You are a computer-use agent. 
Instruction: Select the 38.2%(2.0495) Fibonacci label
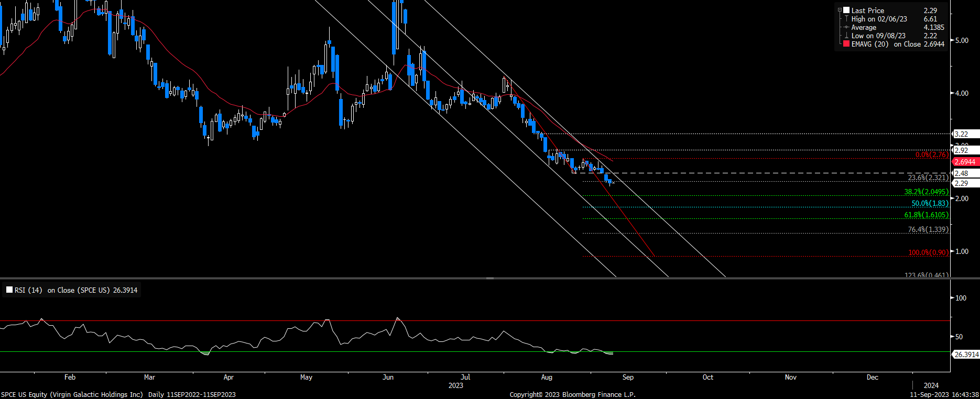[x=927, y=192]
